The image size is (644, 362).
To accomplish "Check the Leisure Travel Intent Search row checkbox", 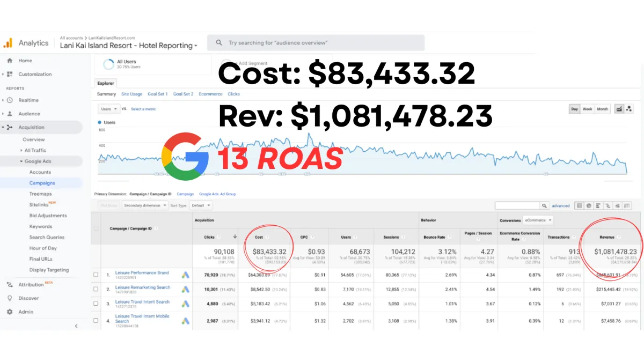I will tap(96, 304).
